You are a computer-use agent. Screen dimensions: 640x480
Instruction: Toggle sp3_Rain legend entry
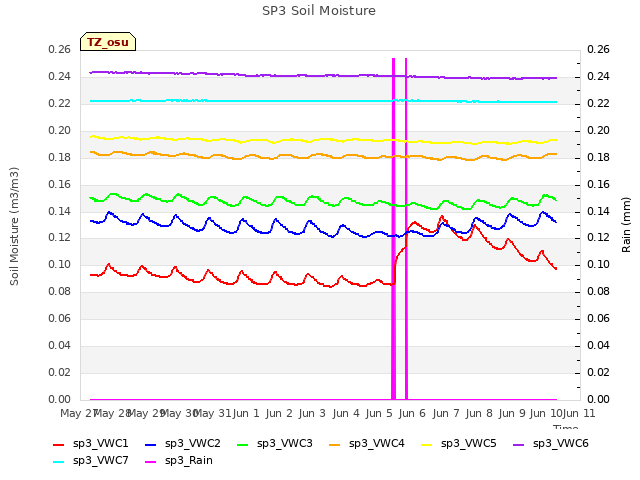179,461
